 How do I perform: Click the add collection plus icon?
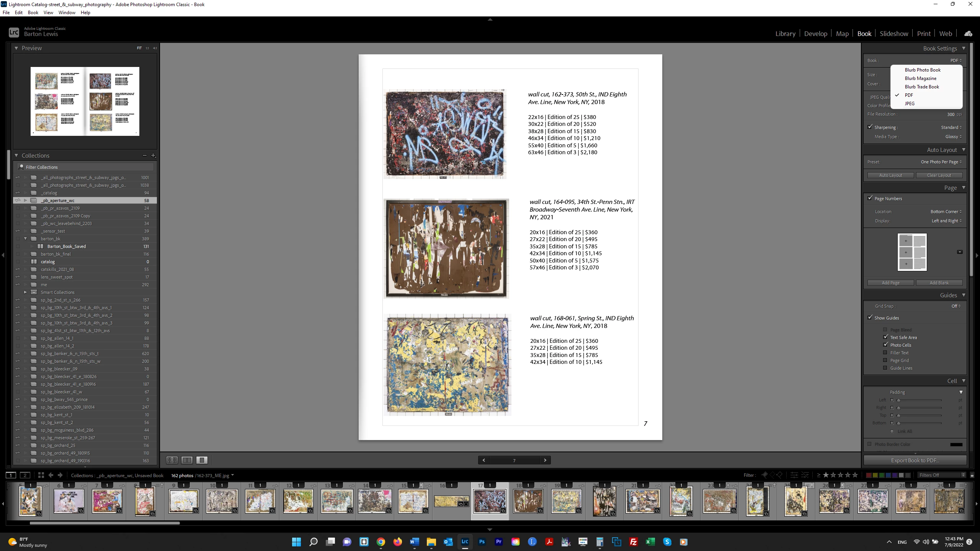point(153,155)
